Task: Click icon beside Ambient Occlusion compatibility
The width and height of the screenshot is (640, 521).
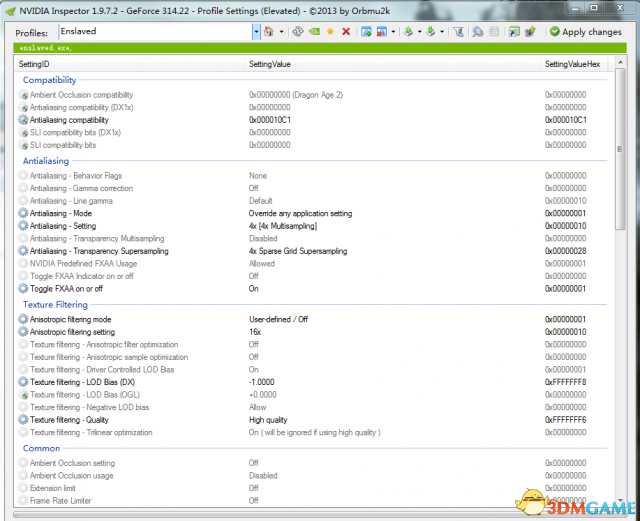Action: (x=24, y=95)
